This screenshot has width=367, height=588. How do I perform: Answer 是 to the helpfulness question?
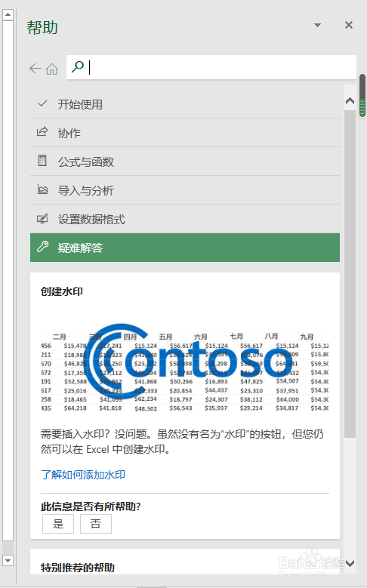click(58, 524)
